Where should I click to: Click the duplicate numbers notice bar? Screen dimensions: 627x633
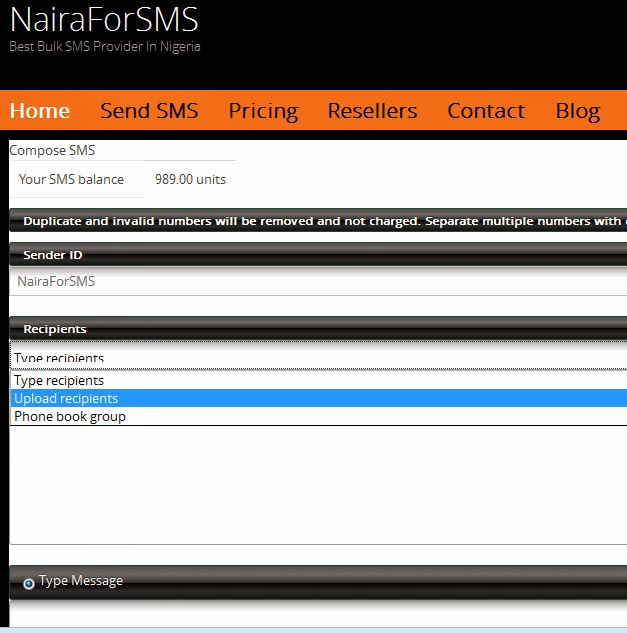click(x=318, y=221)
